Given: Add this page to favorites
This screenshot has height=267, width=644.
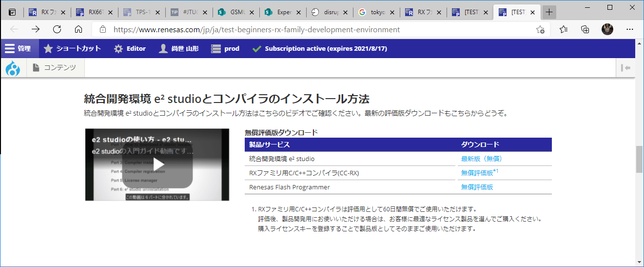Looking at the screenshot, I should 540,29.
